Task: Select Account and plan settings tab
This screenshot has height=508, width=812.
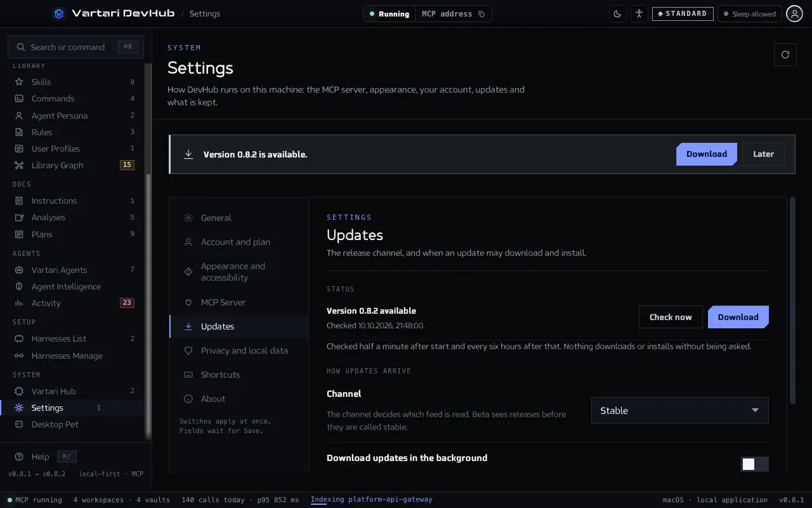Action: (x=239, y=242)
